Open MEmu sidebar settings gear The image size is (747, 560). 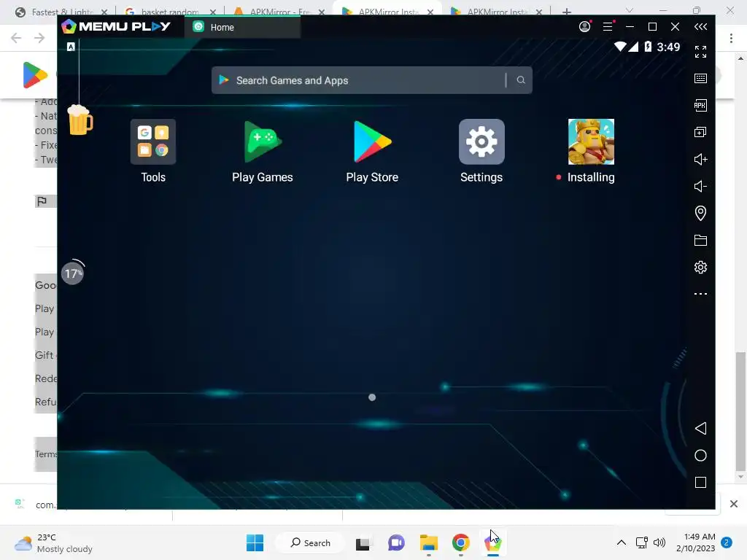tap(700, 267)
